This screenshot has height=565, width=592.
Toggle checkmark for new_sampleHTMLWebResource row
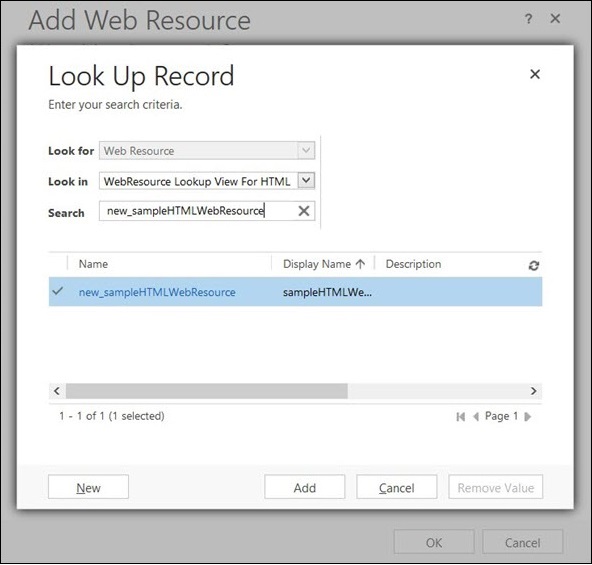pos(58,291)
